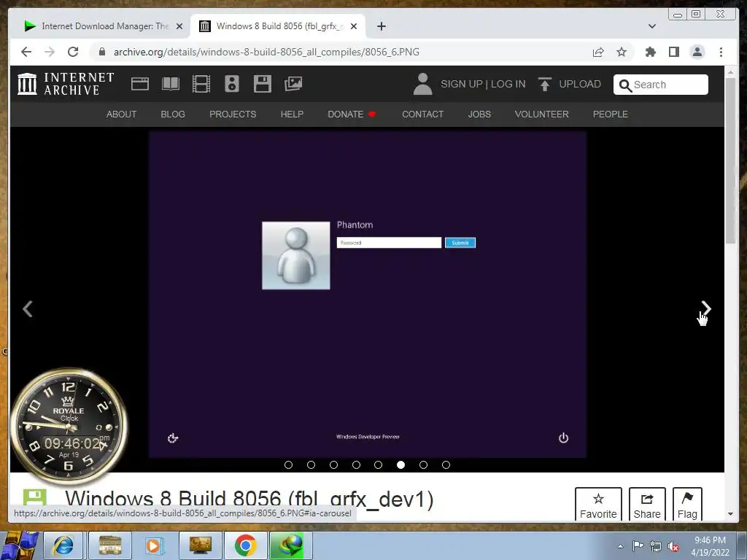
Task: Select the first carousel dot
Action: pos(288,464)
